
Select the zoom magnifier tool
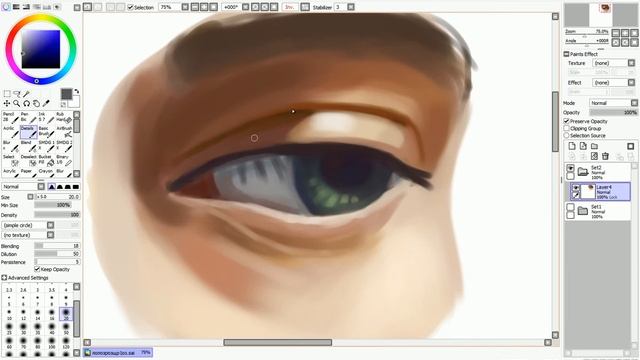click(x=17, y=103)
